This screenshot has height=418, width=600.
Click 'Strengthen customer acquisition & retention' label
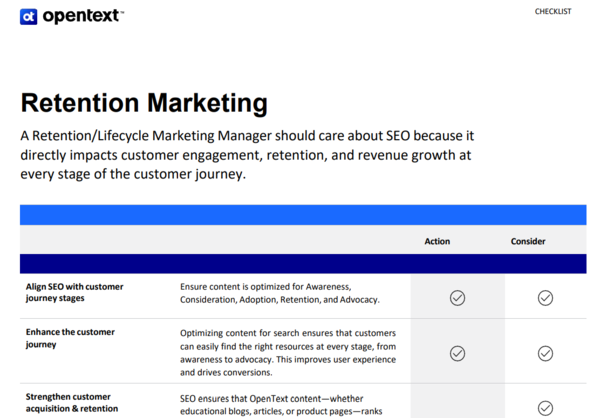(x=73, y=401)
